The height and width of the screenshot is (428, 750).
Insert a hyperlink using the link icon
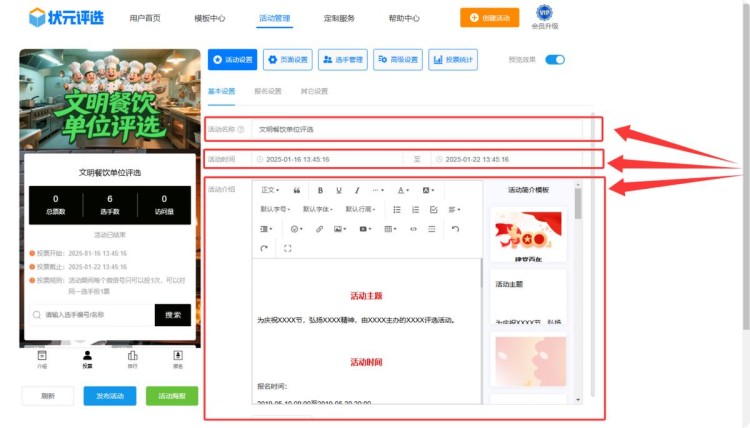[x=319, y=229]
